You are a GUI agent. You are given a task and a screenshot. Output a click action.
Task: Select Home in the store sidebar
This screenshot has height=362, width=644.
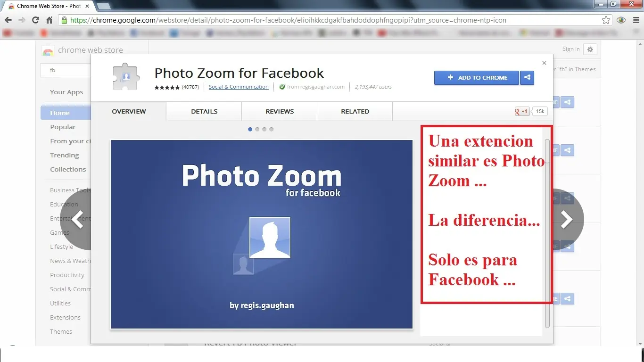[66, 113]
